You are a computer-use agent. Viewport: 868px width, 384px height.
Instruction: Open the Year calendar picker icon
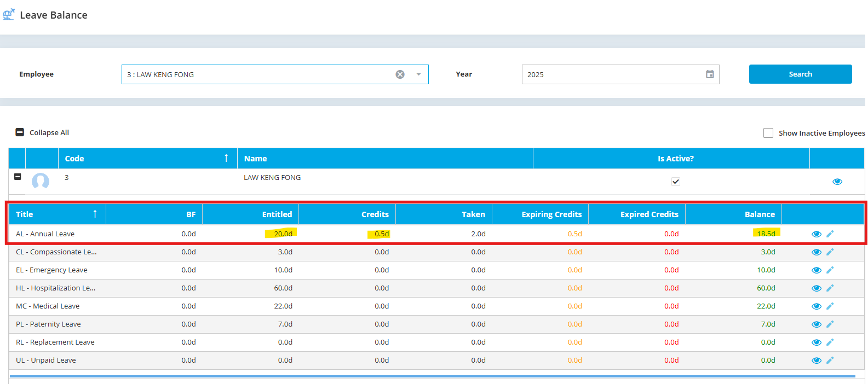click(710, 74)
